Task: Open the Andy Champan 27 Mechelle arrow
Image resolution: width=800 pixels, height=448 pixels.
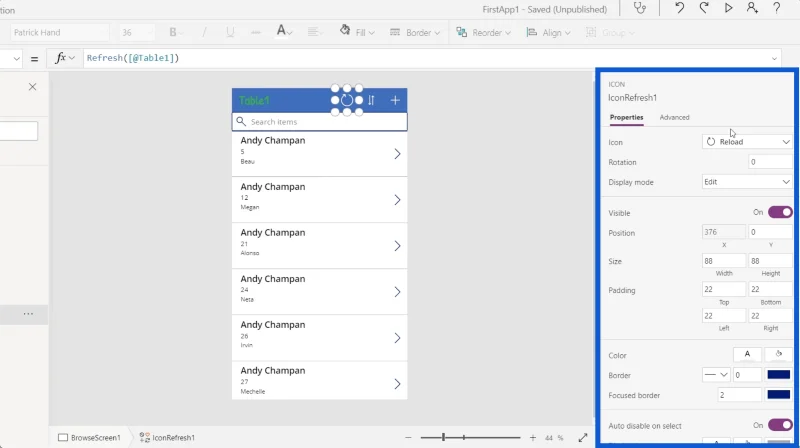Action: [397, 383]
